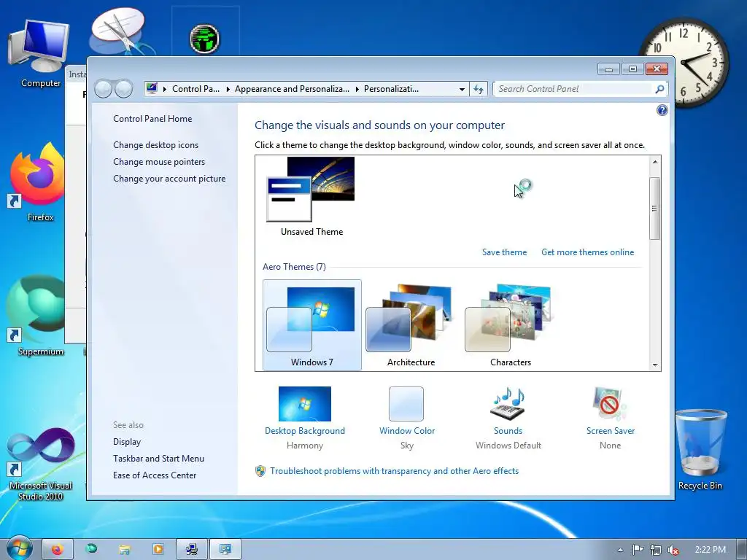Click the theme list scrollbar thumb
The image size is (747, 560).
point(654,209)
